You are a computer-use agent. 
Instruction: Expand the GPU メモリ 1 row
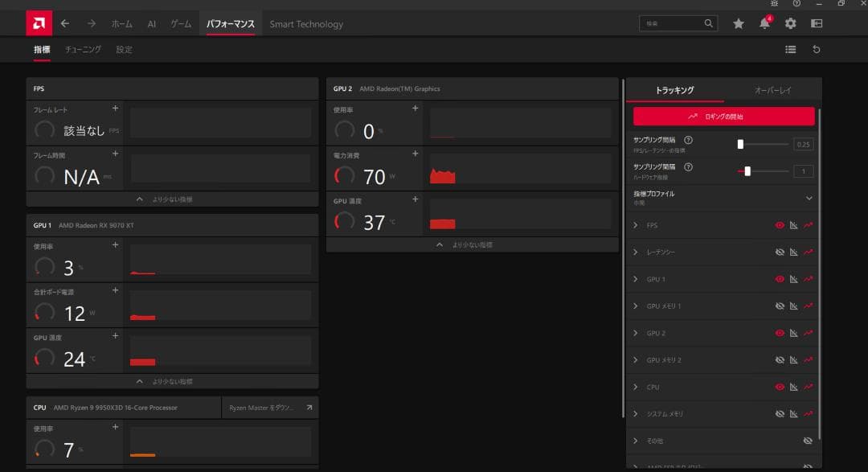pyautogui.click(x=636, y=306)
